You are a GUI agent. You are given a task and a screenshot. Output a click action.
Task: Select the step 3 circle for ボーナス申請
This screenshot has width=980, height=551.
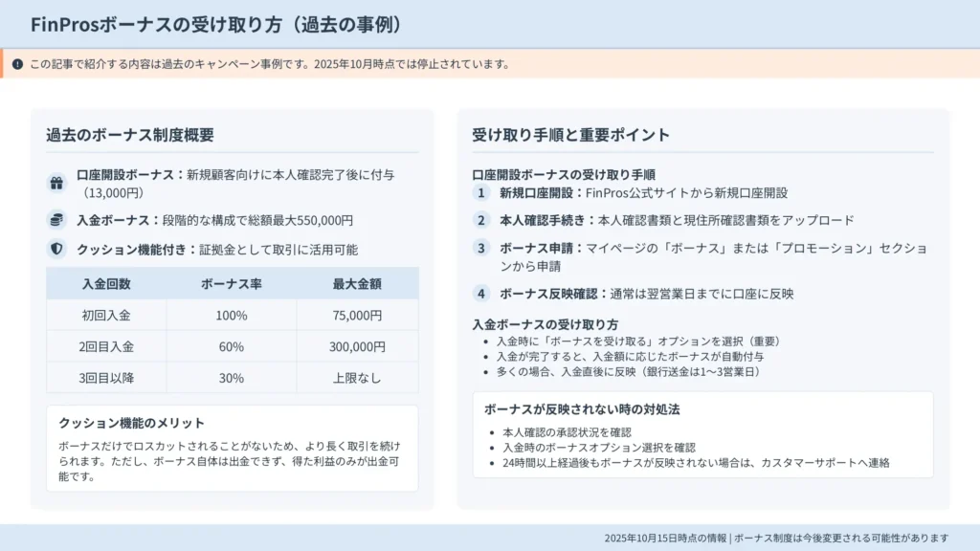tap(482, 248)
